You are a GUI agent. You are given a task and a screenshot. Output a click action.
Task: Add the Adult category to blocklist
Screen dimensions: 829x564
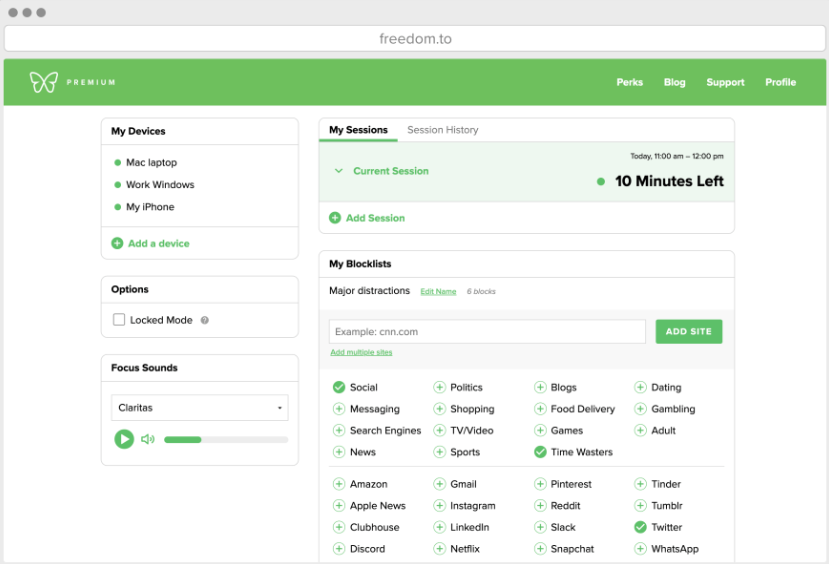[x=640, y=430]
